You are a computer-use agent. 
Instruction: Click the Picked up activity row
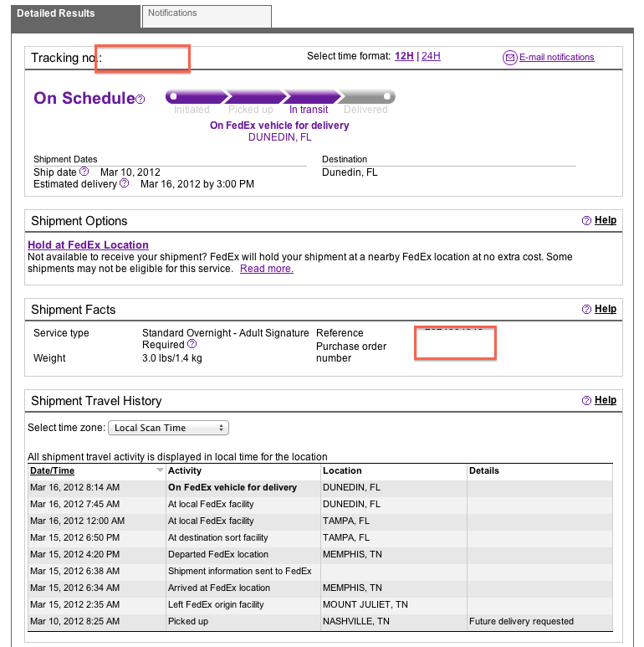[320, 621]
